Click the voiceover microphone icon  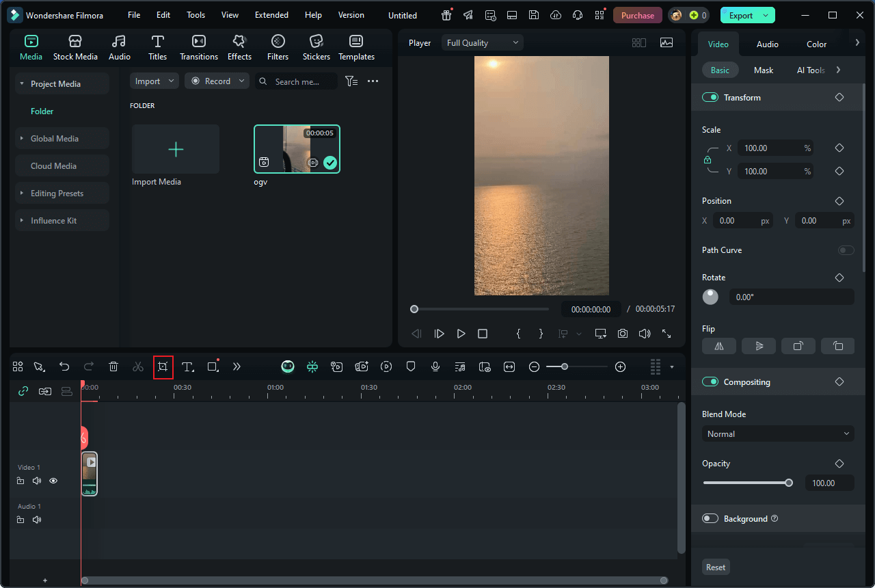pos(435,367)
